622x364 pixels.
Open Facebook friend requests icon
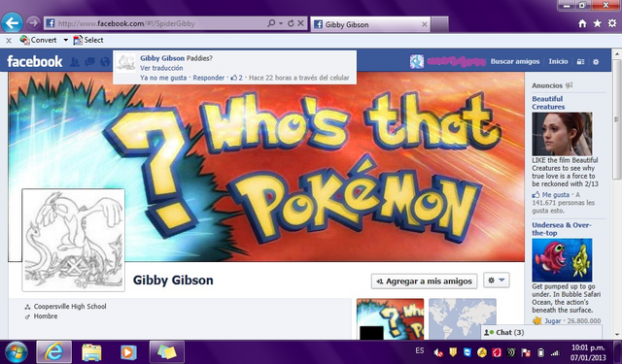(74, 62)
